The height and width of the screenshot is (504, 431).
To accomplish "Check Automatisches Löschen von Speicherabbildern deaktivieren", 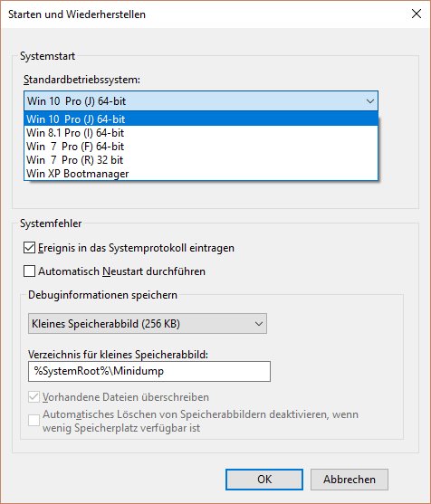I will click(x=34, y=421).
